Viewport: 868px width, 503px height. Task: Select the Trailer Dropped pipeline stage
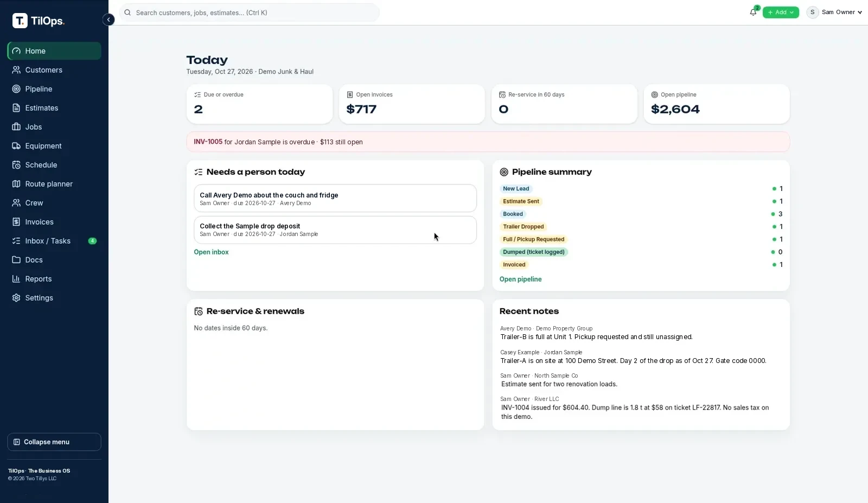[523, 227]
